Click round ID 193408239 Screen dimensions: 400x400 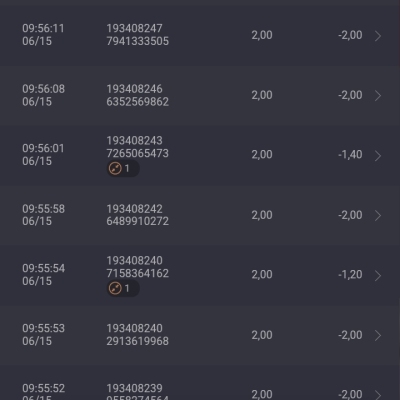pyautogui.click(x=134, y=388)
